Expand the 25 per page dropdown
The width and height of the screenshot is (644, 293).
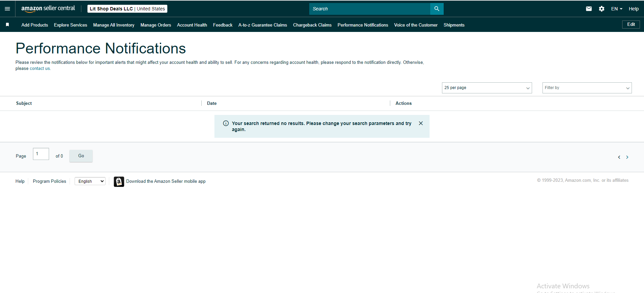[487, 88]
